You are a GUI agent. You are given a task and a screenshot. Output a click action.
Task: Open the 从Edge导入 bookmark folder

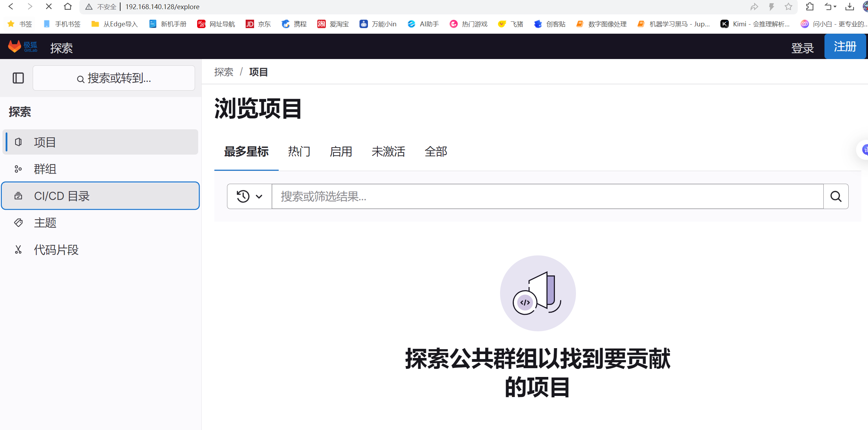[x=115, y=24]
